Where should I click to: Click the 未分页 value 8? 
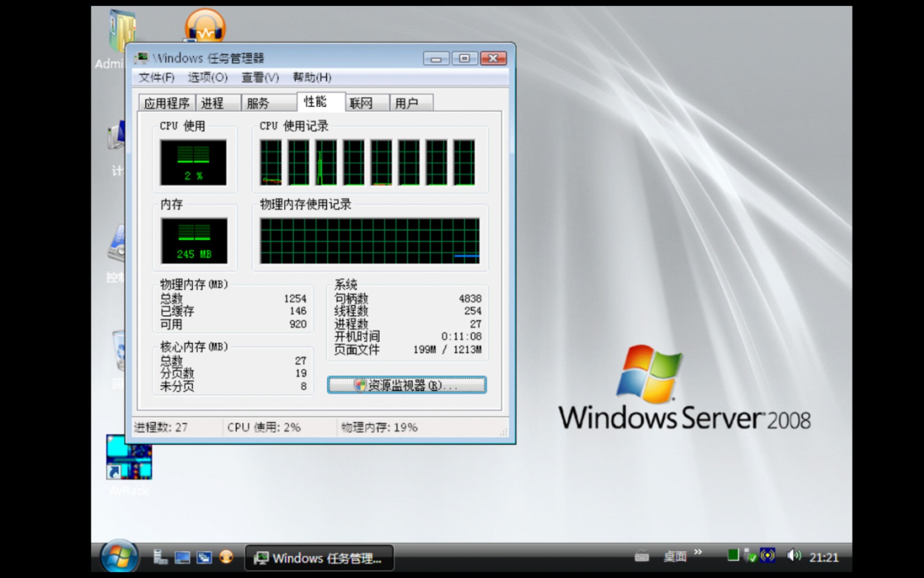tap(304, 386)
